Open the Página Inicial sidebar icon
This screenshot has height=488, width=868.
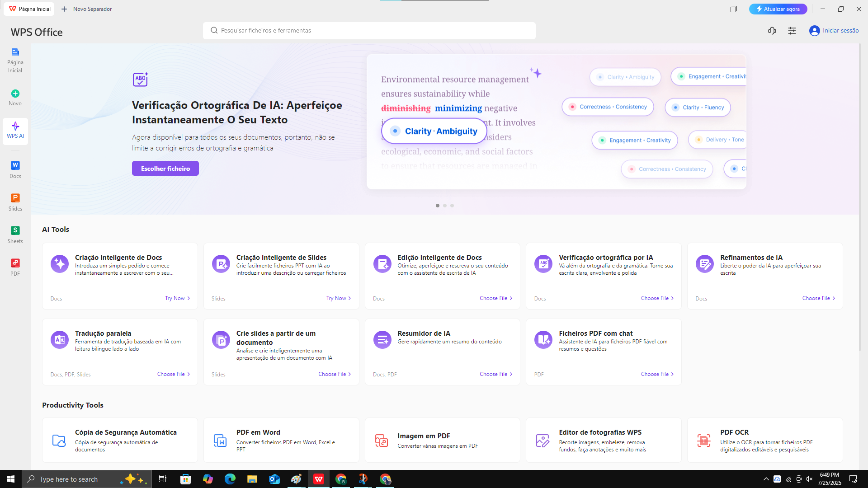tap(15, 52)
